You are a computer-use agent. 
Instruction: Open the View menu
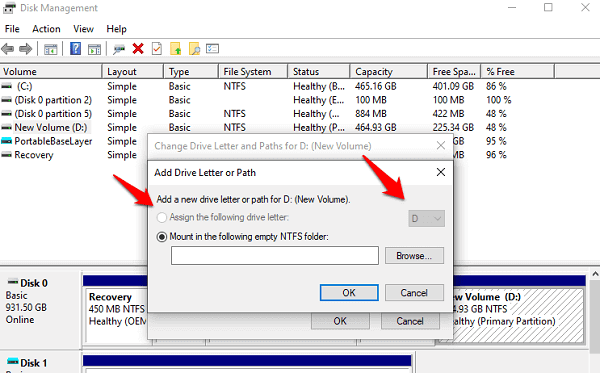click(x=83, y=29)
